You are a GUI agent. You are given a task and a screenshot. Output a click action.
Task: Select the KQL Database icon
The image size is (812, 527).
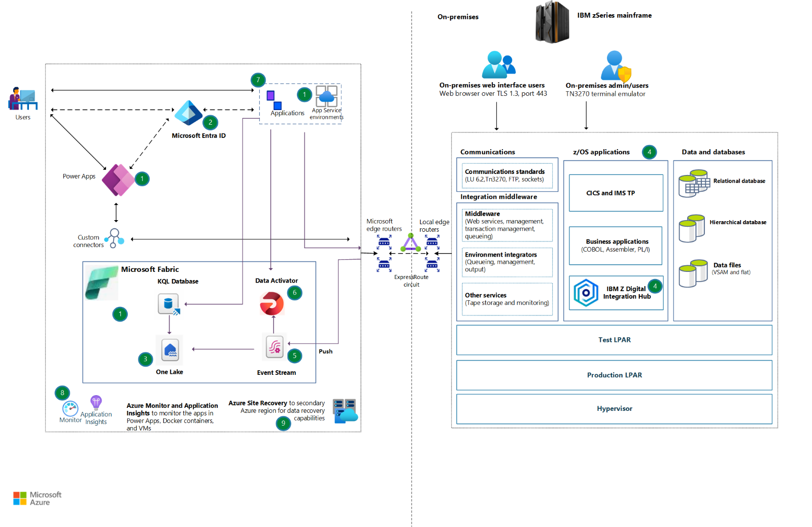pos(169,304)
